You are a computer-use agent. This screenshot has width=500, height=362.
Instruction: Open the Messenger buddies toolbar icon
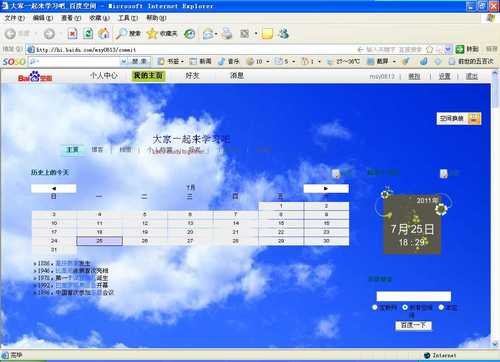(284, 34)
